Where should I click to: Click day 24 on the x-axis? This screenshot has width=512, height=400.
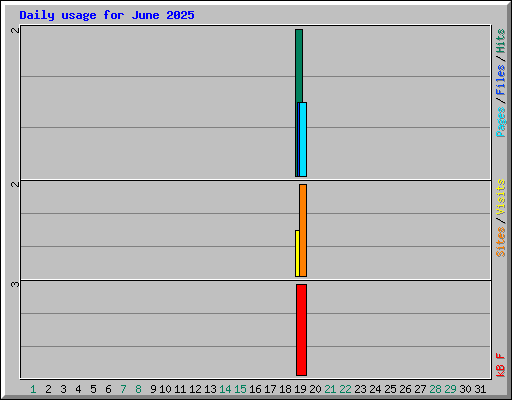pyautogui.click(x=375, y=389)
